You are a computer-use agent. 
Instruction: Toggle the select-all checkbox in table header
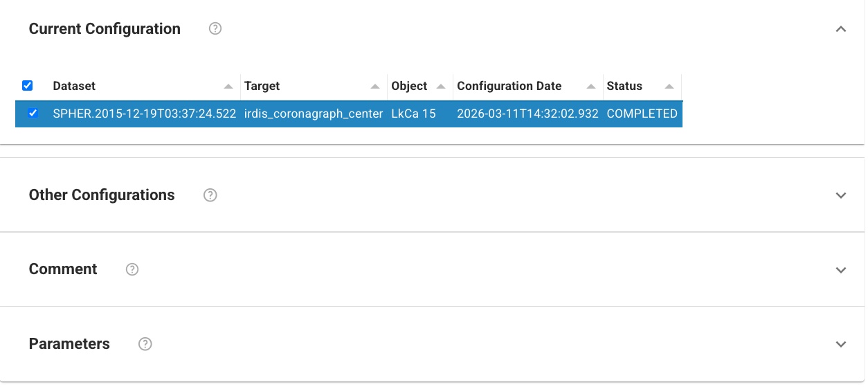click(28, 86)
